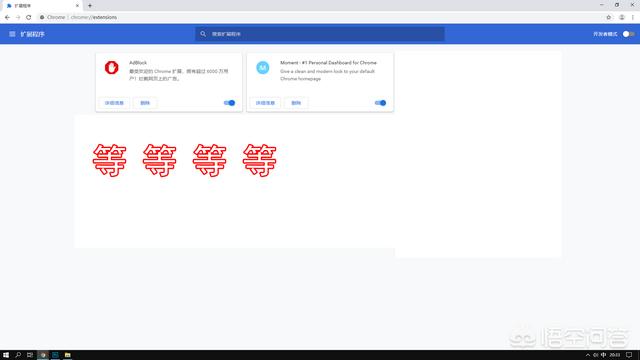
Task: Click the Moment extension icon
Action: 262,67
